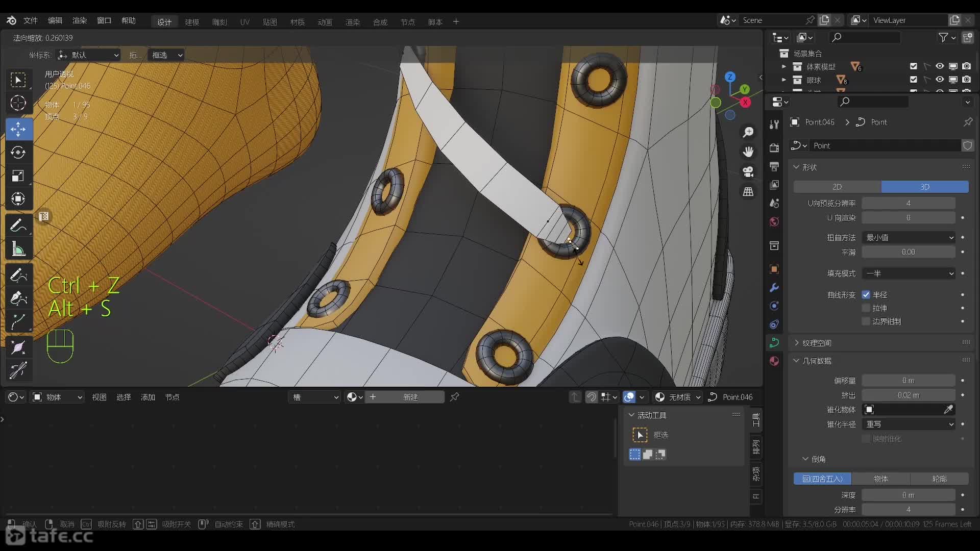Open the Render properties tab

(774, 148)
